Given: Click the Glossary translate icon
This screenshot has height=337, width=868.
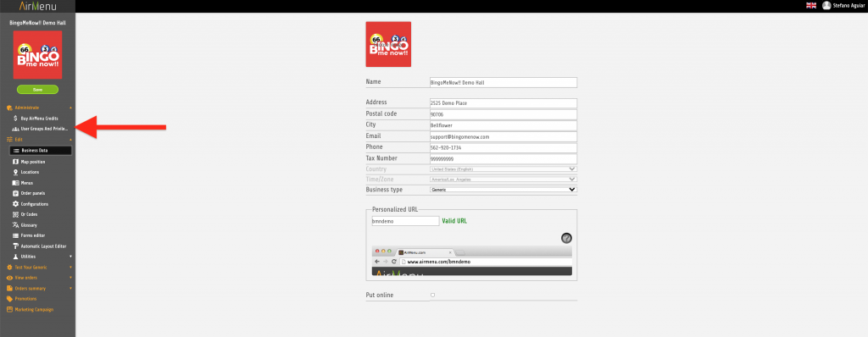Looking at the screenshot, I should click(x=15, y=225).
